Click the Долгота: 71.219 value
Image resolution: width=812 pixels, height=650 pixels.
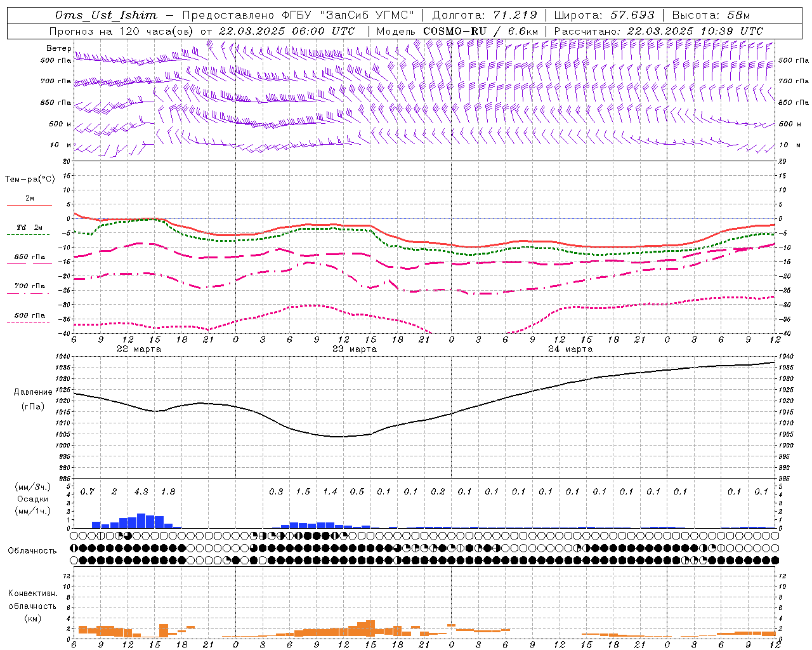(484, 15)
